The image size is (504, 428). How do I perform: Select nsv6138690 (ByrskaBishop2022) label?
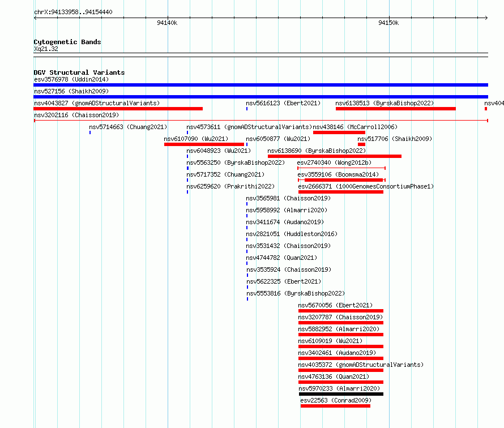317,151
